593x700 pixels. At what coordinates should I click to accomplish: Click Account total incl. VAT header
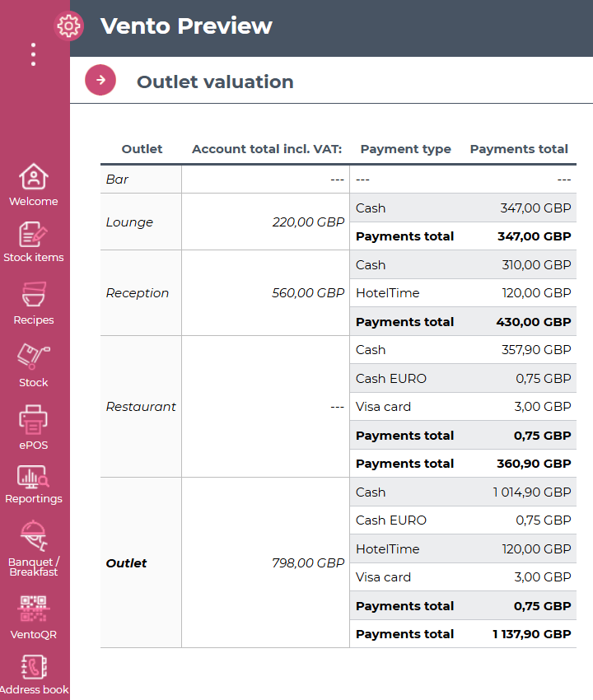[x=267, y=149]
